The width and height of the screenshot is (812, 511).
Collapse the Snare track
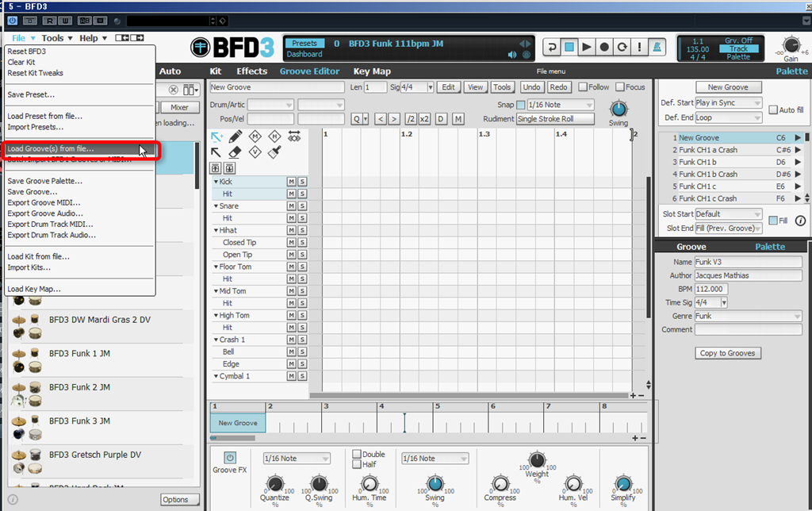tap(216, 206)
